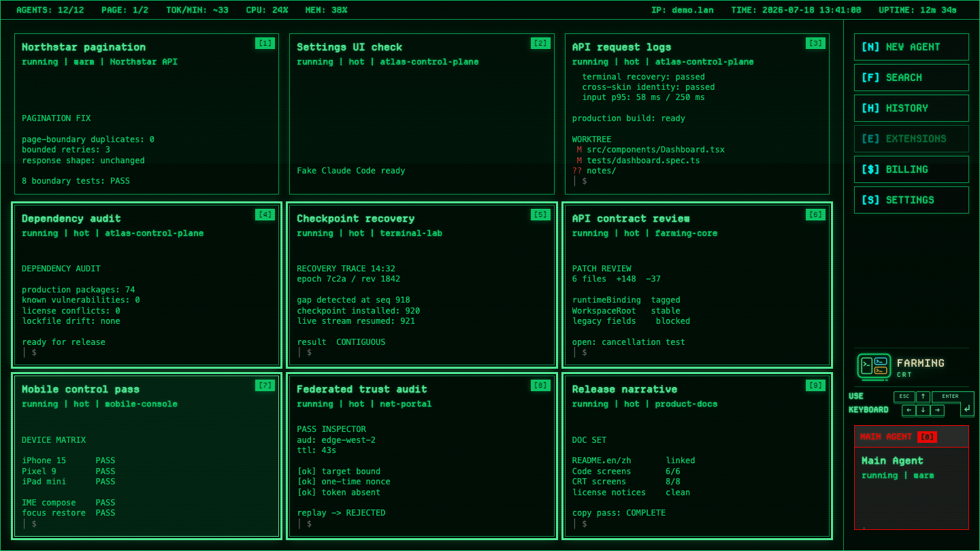Click the UPTIME: 12m 34s status entry

pos(918,10)
